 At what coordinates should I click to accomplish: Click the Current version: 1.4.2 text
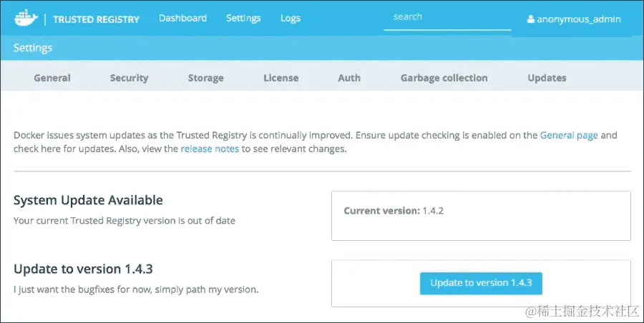pos(394,211)
